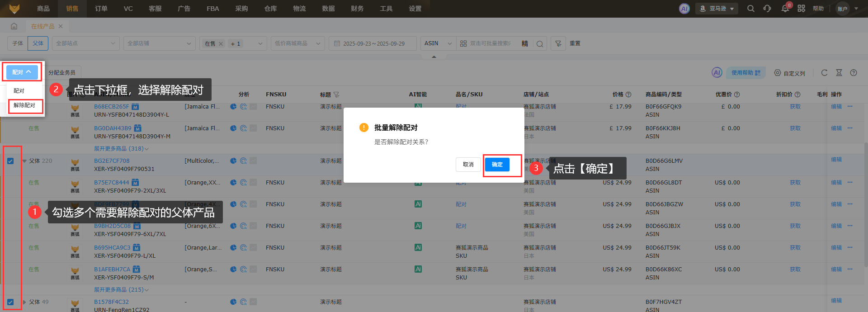Image resolution: width=868 pixels, height=312 pixels.
Task: Open the 销售 menu
Action: (72, 9)
